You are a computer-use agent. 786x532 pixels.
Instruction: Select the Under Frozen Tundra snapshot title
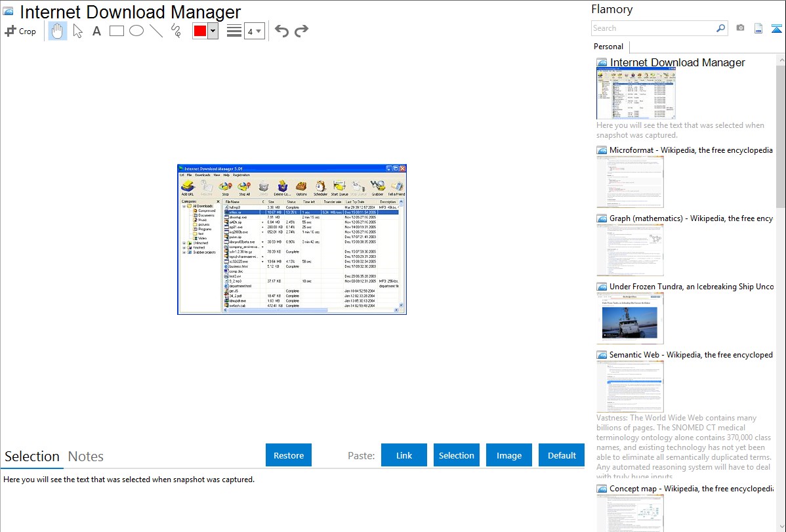692,286
